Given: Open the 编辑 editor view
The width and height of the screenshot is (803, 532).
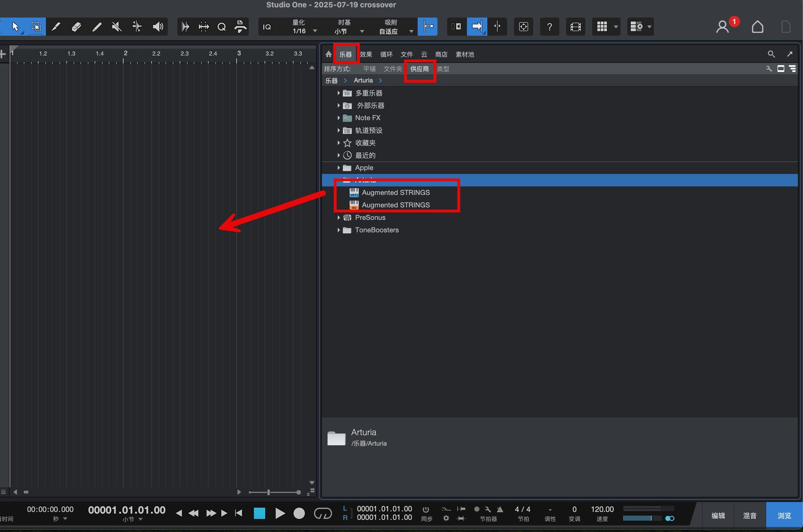Looking at the screenshot, I should (x=718, y=516).
